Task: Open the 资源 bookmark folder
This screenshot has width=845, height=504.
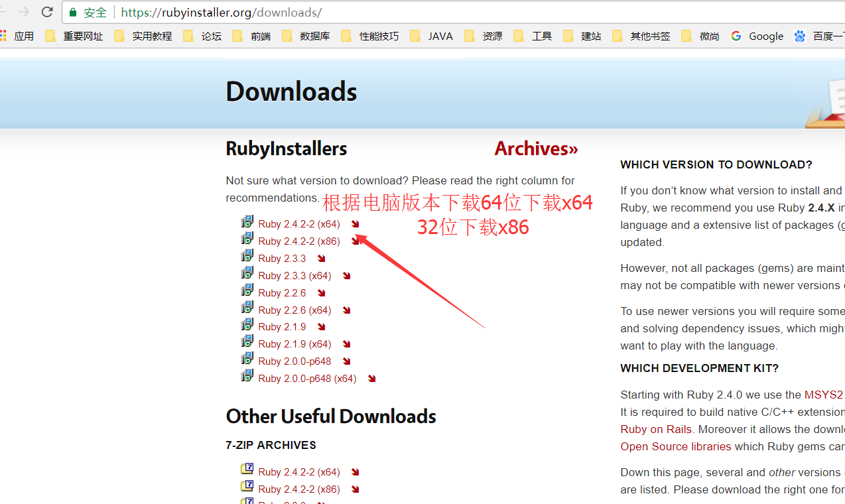Action: click(x=484, y=36)
